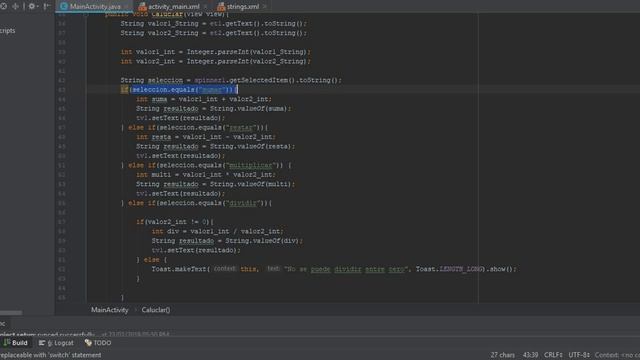
Task: Click the 'int suma' declaration line
Action: 204,99
